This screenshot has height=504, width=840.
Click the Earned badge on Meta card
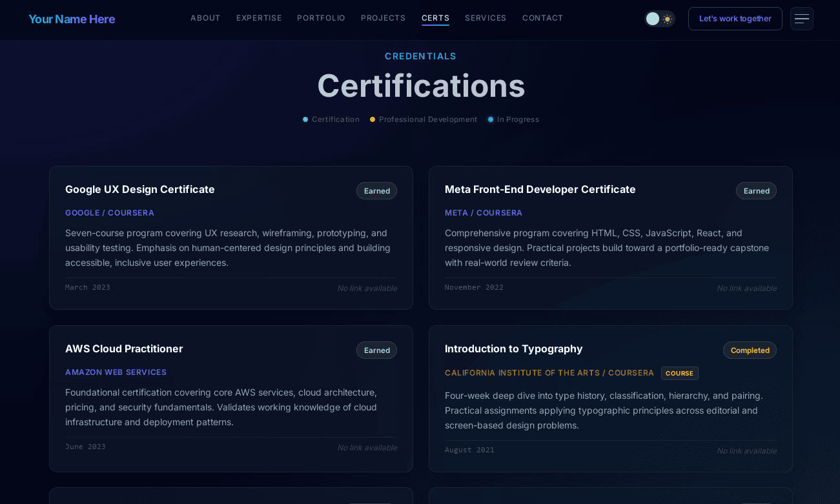point(756,191)
